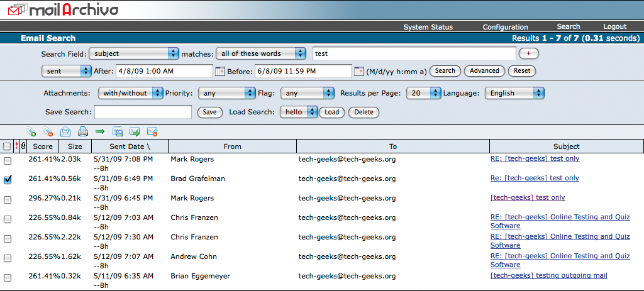The width and height of the screenshot is (644, 291).
Task: Click the envelope with green arrow icon
Action: (x=134, y=132)
